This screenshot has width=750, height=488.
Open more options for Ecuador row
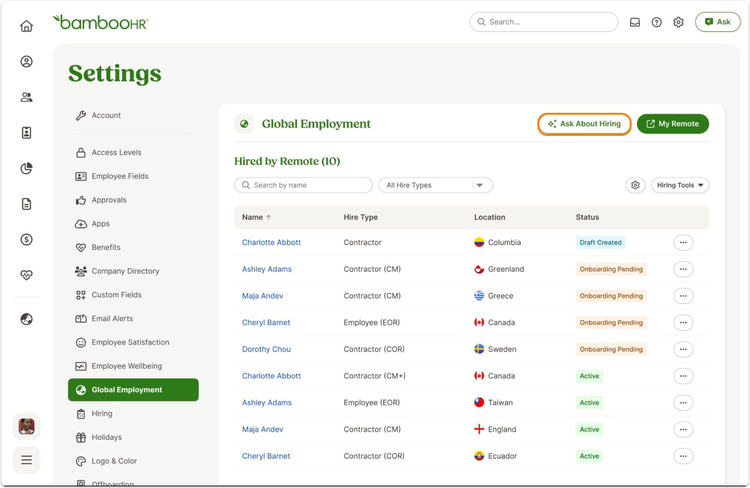(683, 456)
